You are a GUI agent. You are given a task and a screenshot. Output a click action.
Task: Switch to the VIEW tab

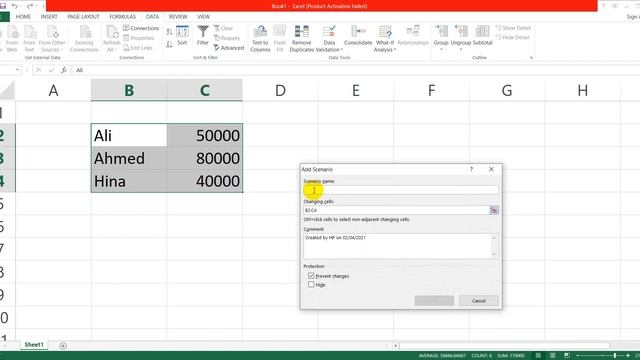click(203, 17)
